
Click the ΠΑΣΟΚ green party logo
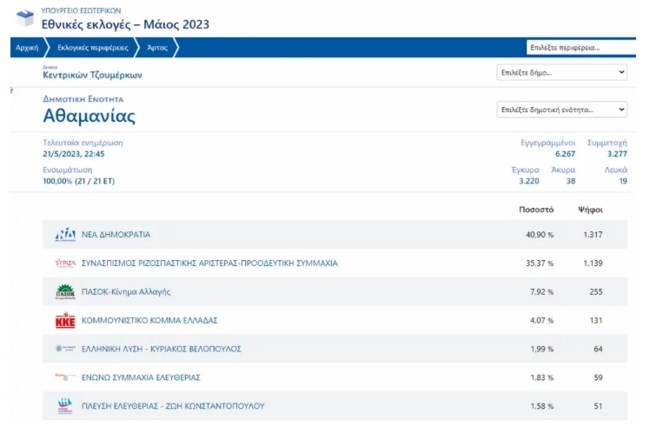[65, 292]
